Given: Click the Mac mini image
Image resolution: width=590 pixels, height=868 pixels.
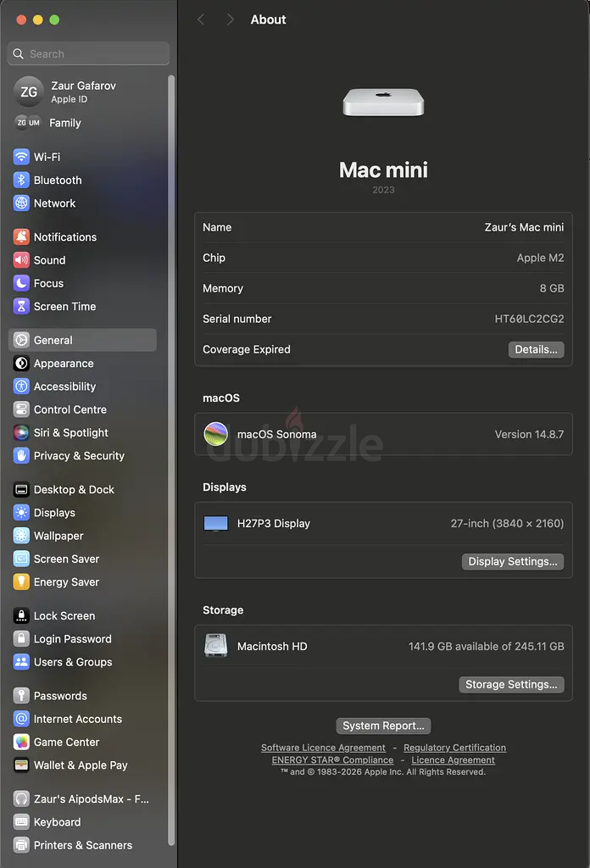Looking at the screenshot, I should (x=383, y=103).
